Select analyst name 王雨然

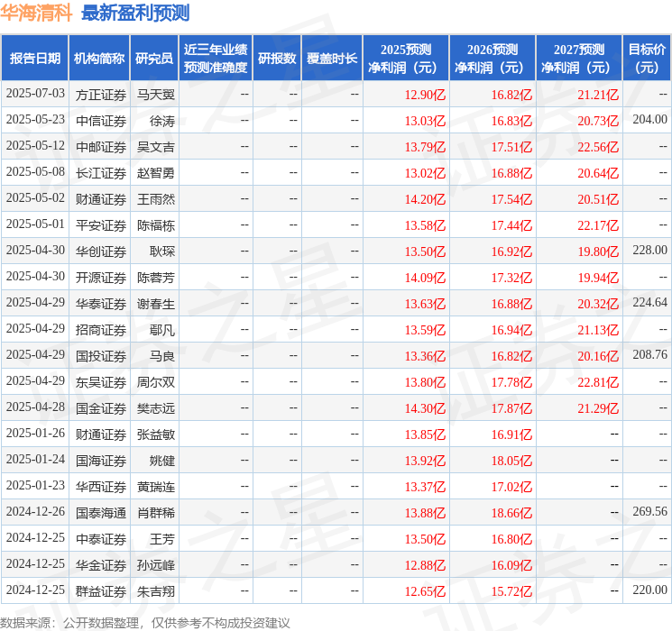(x=155, y=199)
